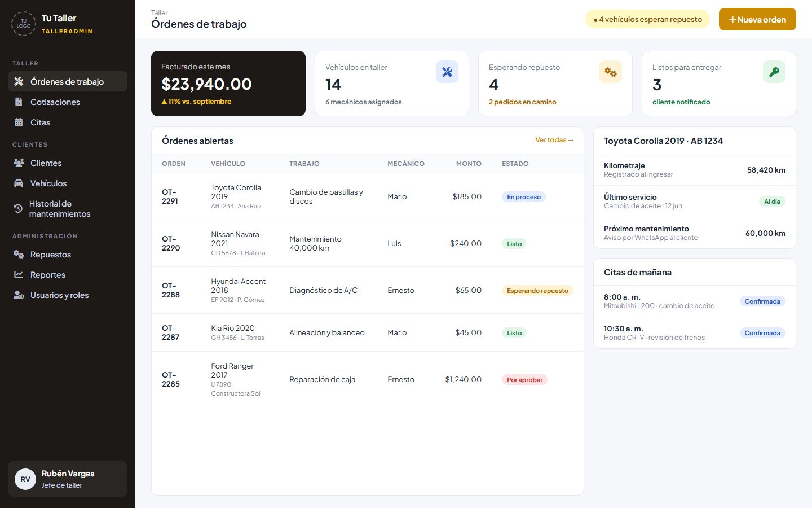Click the Por aprobar status badge
This screenshot has height=508, width=812.
tap(524, 380)
